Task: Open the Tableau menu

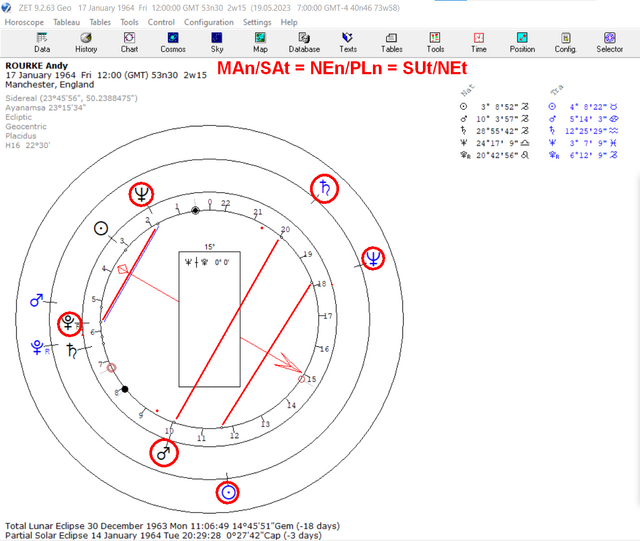Action: click(x=67, y=22)
